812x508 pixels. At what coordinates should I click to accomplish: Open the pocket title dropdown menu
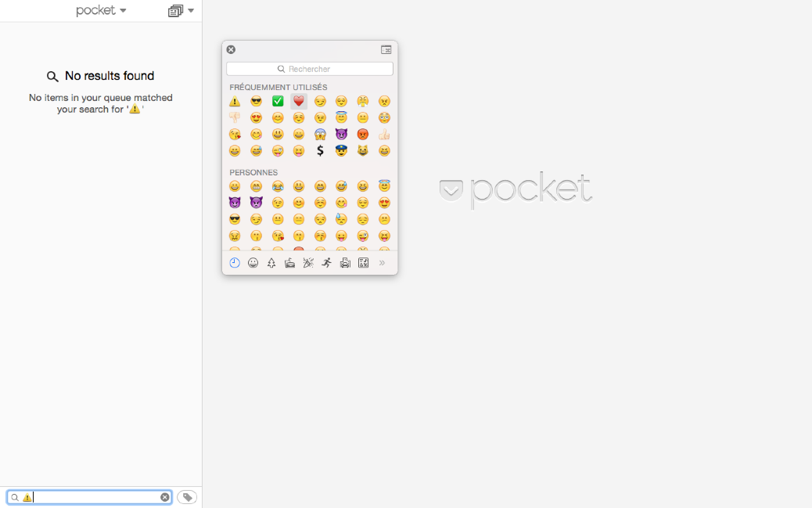(x=101, y=10)
